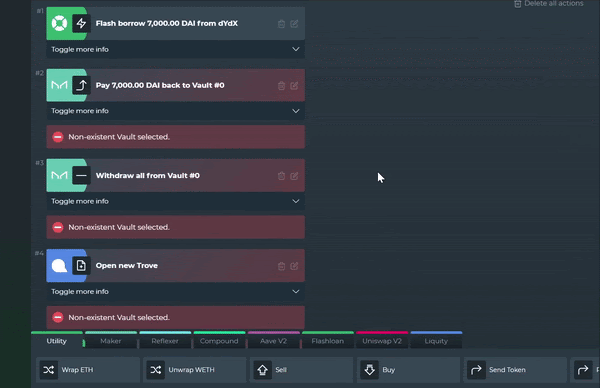Screen dimensions: 600x388
Task: Add the Sell action
Action: (x=302, y=370)
